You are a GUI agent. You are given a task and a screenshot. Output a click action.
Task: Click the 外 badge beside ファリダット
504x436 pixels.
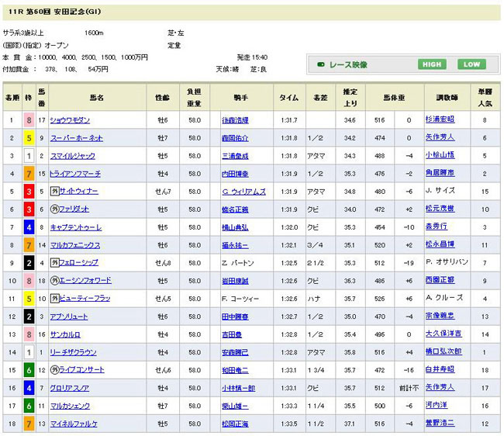coord(54,209)
